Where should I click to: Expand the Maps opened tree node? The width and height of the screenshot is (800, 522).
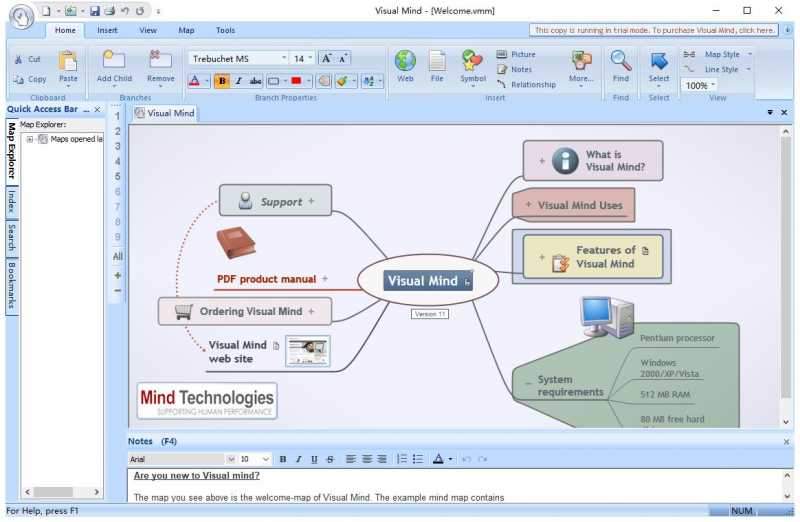click(30, 139)
